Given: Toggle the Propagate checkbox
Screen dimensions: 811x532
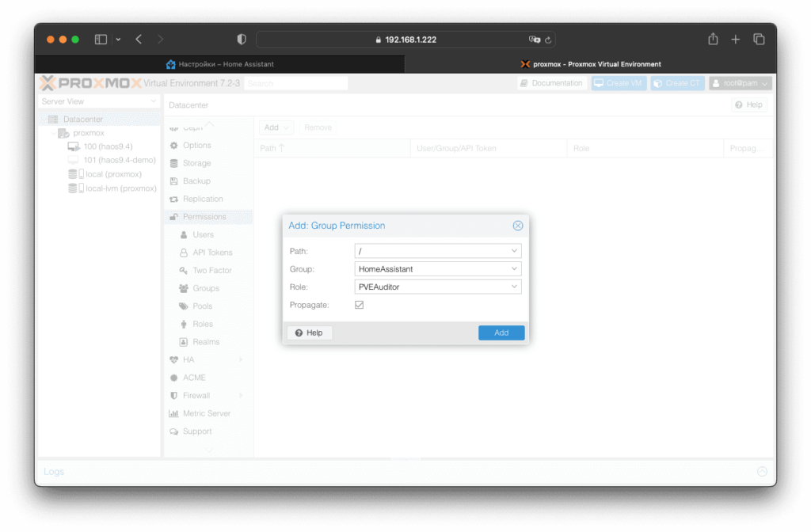Looking at the screenshot, I should tap(360, 305).
